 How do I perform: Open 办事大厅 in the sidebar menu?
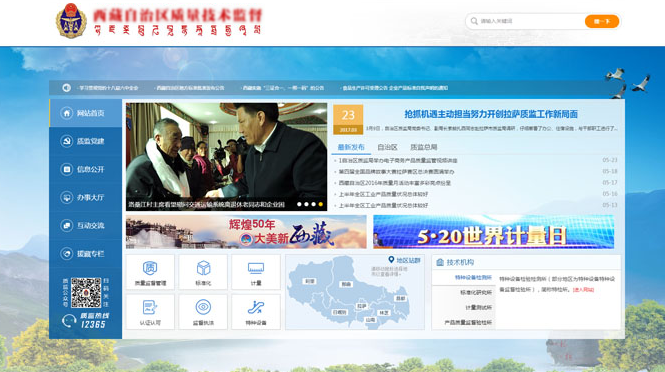[x=86, y=197]
